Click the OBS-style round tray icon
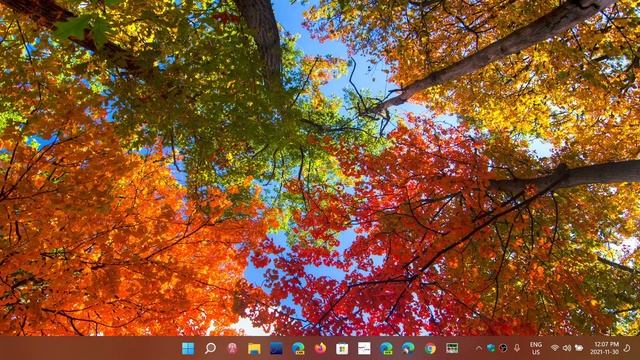 [503, 348]
